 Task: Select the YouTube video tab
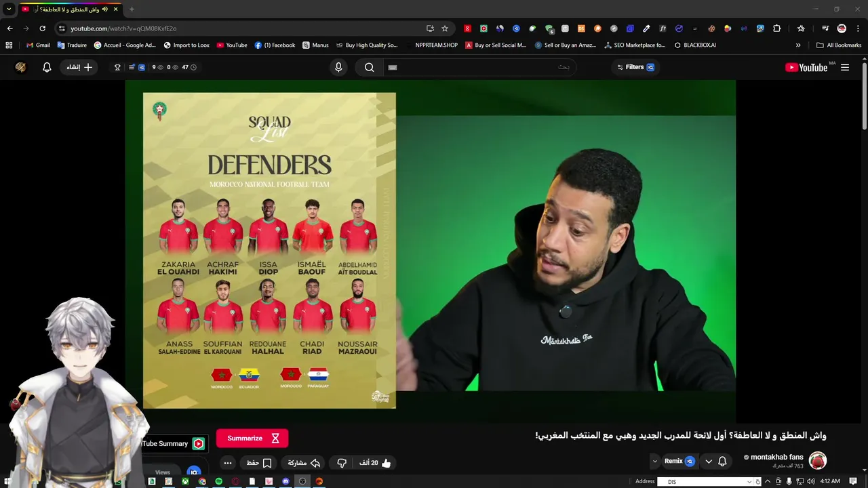pos(70,9)
